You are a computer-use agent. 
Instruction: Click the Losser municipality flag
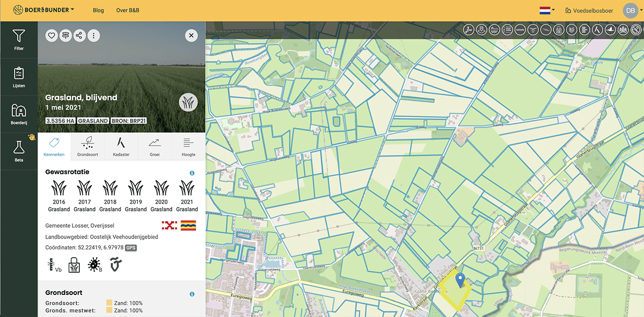click(x=170, y=226)
